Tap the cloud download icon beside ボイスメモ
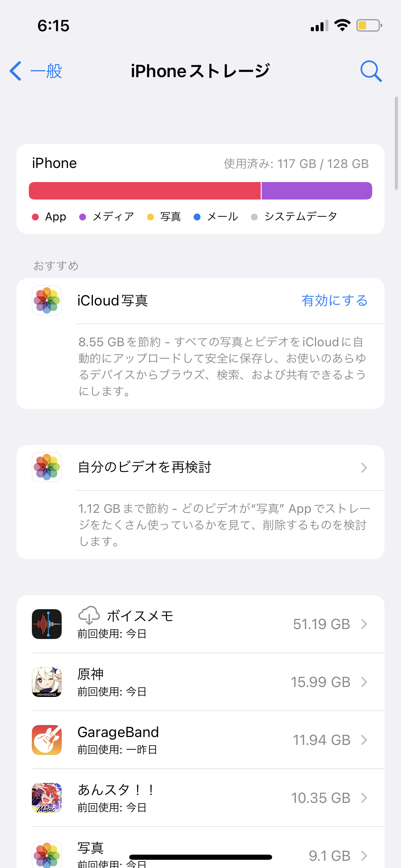 coord(89,616)
